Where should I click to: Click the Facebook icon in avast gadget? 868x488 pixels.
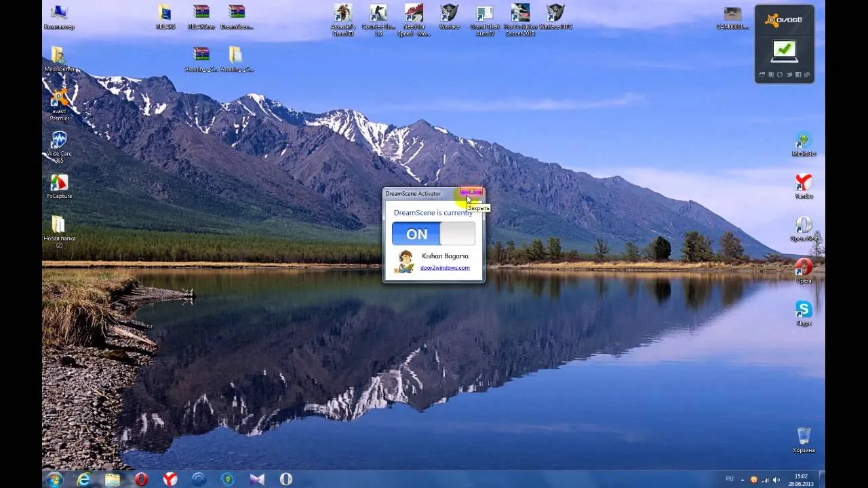pos(798,75)
